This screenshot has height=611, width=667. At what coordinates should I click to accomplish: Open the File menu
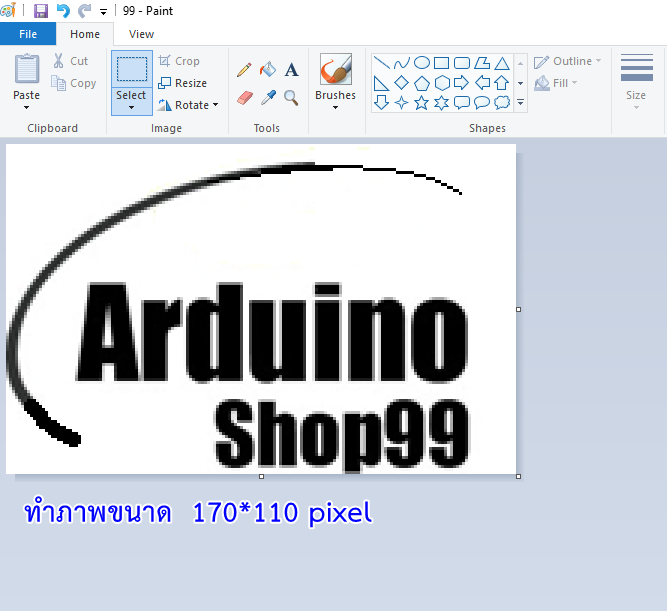coord(28,34)
